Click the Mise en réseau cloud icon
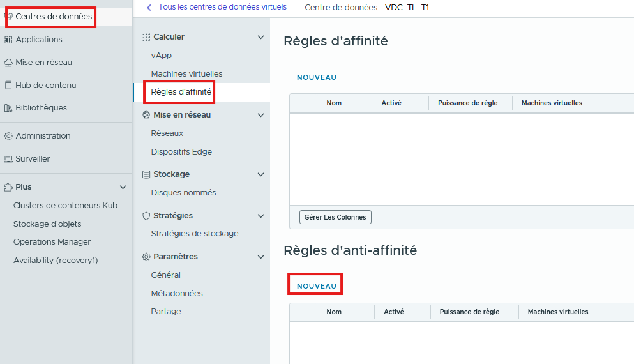Viewport: 634px width, 364px height. pos(8,63)
